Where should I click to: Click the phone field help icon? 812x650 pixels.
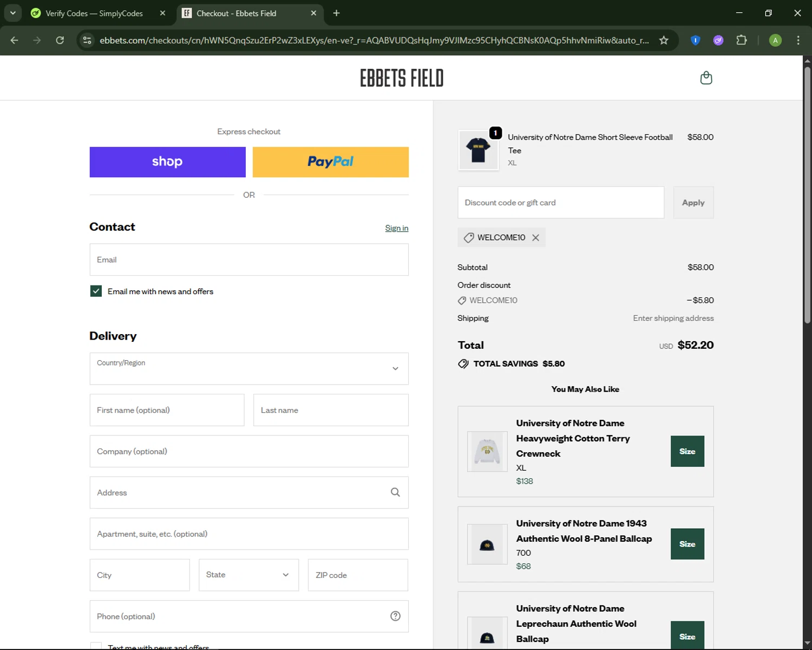(x=395, y=616)
